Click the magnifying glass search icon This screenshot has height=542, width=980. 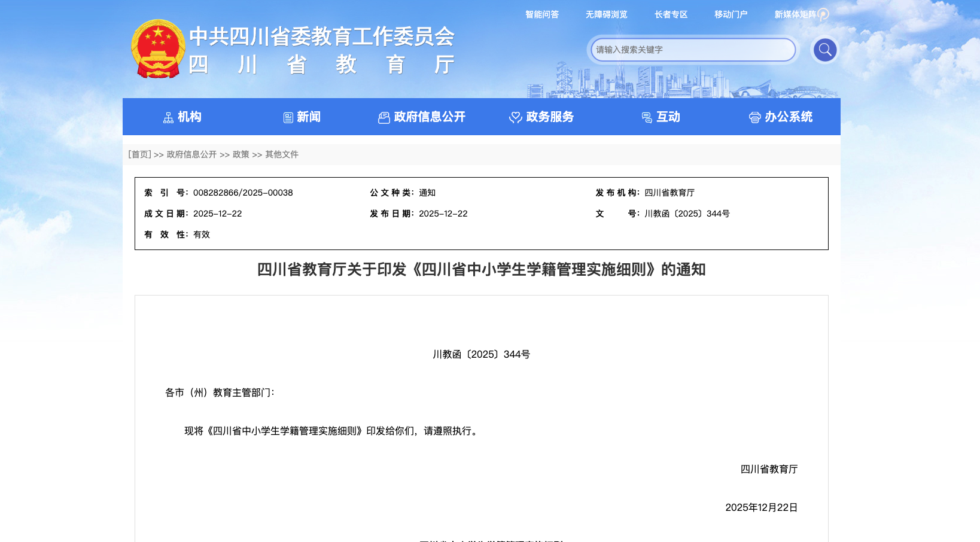(824, 50)
